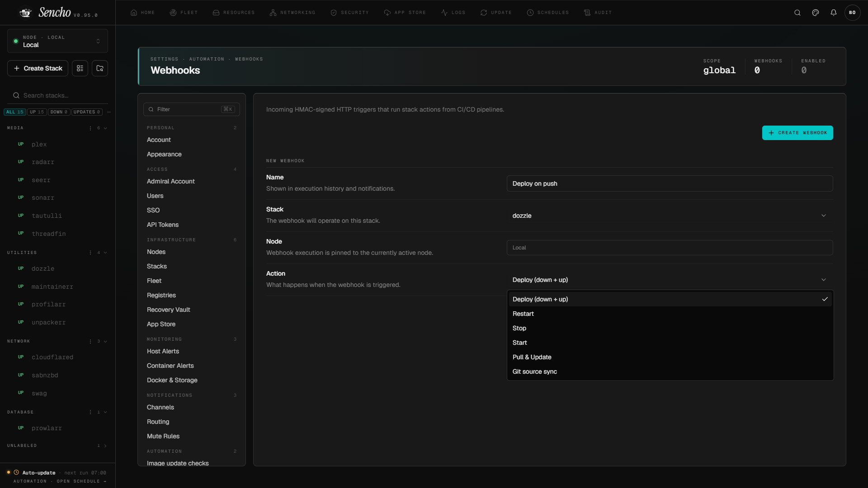Open Recovery Vault settings
The image size is (868, 488).
pyautogui.click(x=169, y=310)
